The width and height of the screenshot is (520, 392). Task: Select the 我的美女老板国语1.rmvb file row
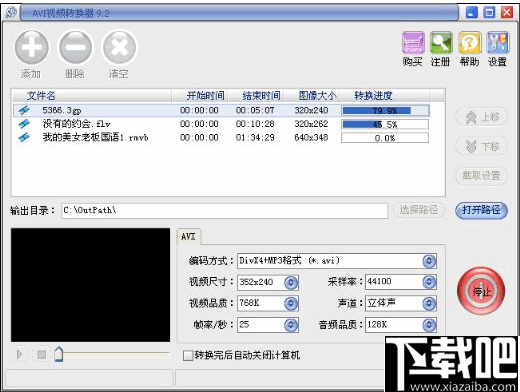(221, 137)
